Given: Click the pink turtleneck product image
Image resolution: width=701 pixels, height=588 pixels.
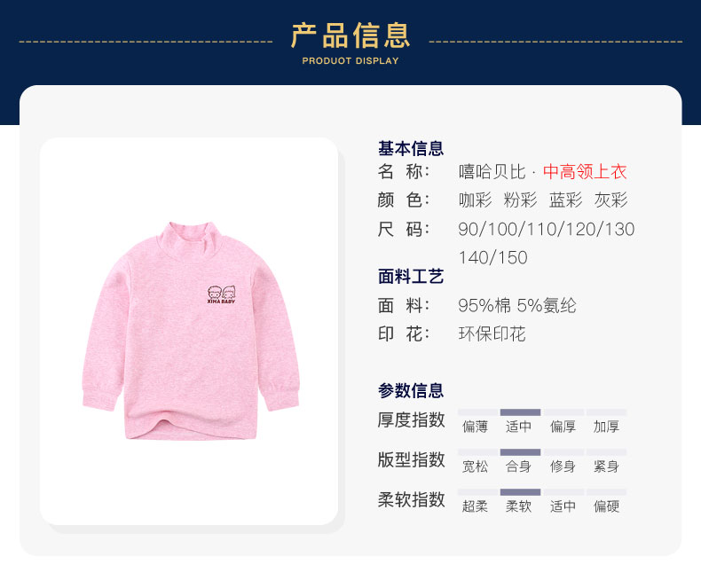Looking at the screenshot, I should coord(191,331).
